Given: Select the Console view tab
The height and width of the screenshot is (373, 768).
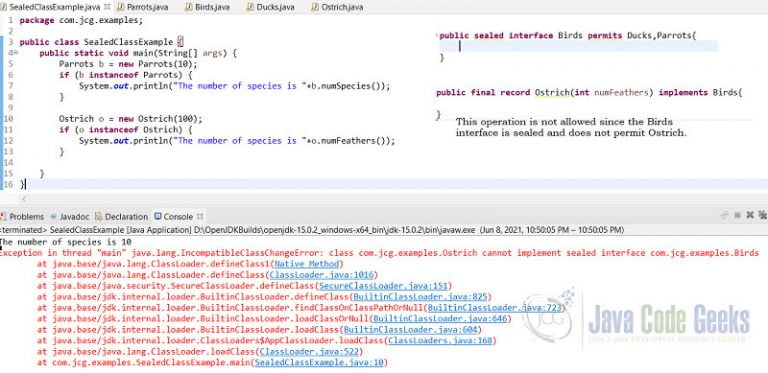Looking at the screenshot, I should pyautogui.click(x=178, y=216).
